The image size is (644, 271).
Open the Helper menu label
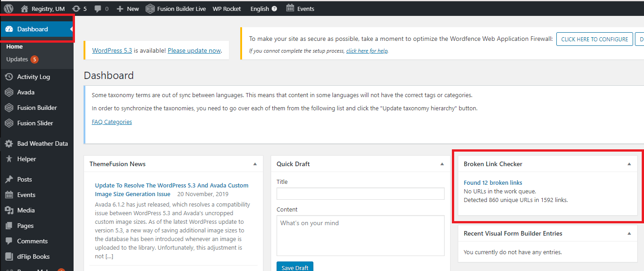click(x=26, y=159)
